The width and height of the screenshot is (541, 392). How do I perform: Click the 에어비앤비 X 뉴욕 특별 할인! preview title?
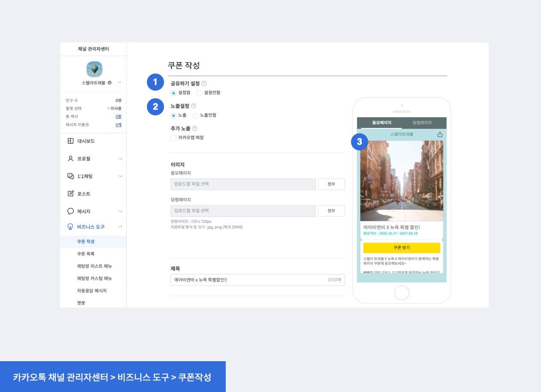pyautogui.click(x=392, y=227)
